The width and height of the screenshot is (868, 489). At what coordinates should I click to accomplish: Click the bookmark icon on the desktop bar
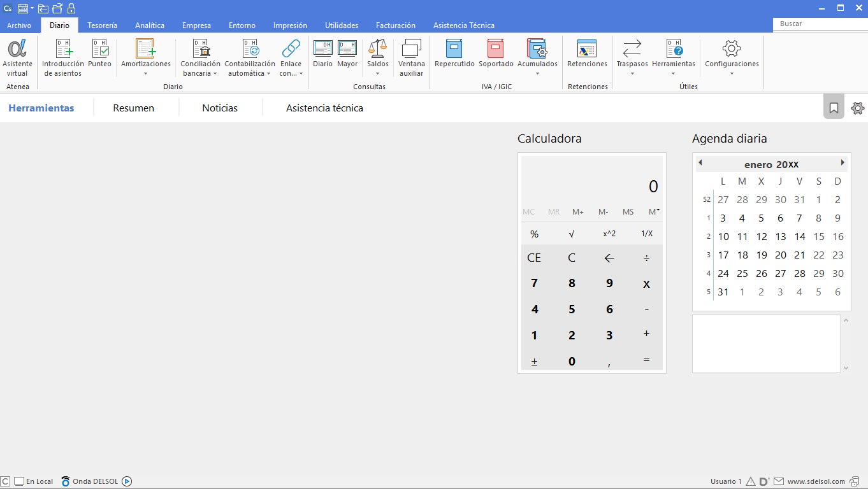pos(834,108)
